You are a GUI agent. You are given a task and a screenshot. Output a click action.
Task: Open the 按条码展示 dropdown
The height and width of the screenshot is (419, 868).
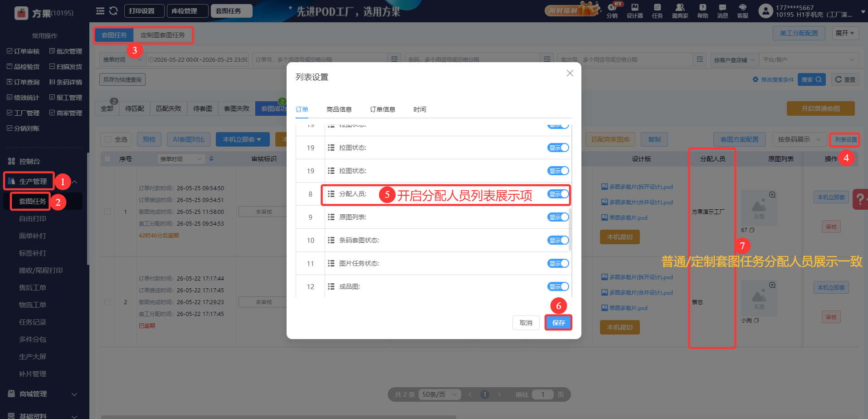pyautogui.click(x=799, y=139)
